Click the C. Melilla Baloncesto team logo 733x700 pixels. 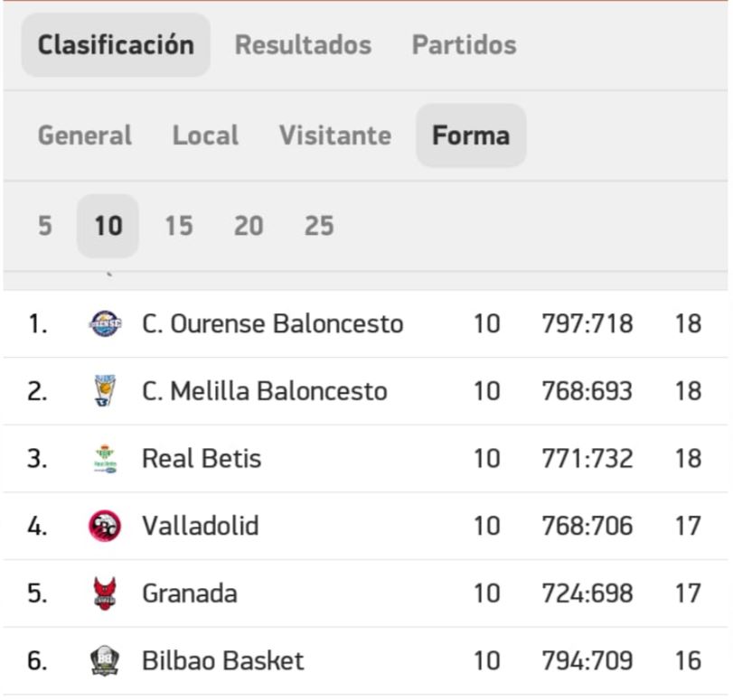[105, 391]
